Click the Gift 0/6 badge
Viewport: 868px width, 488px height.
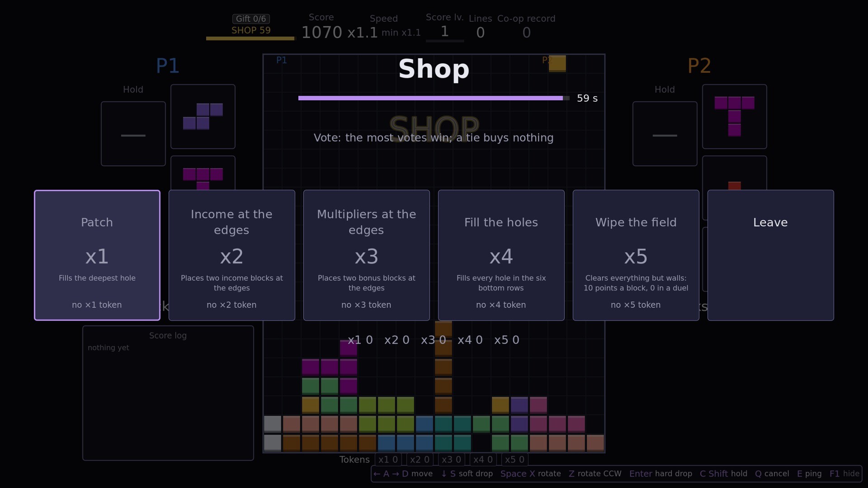click(x=251, y=19)
